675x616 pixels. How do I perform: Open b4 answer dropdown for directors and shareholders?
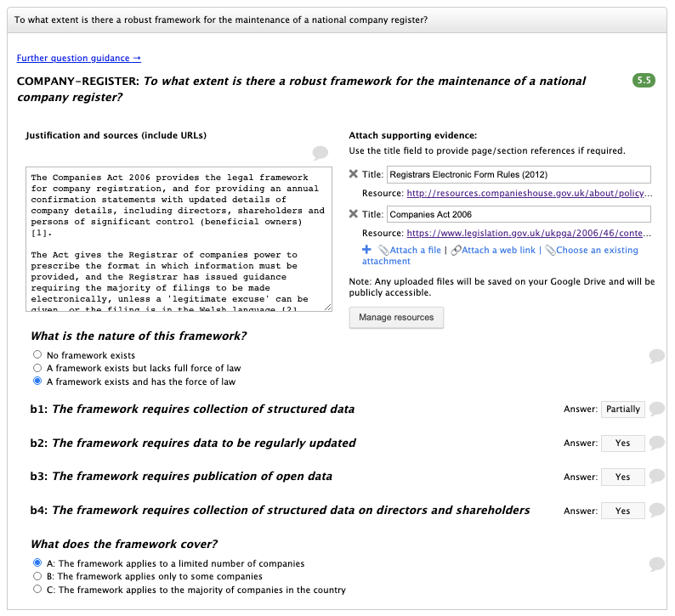[623, 511]
